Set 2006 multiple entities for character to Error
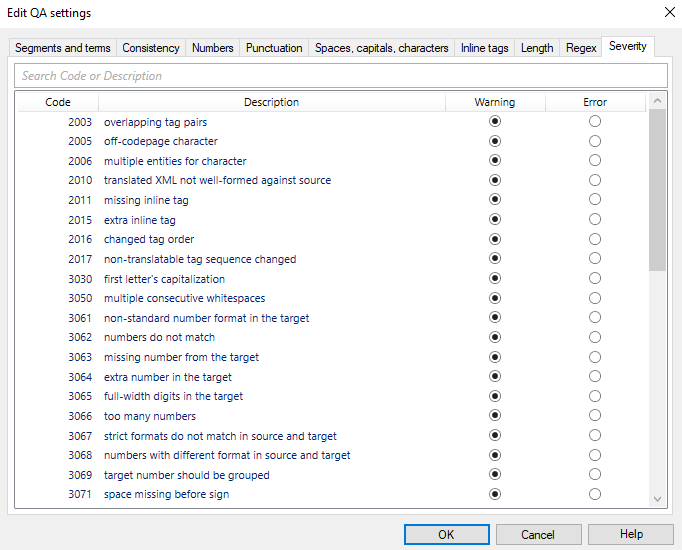Viewport: 682px width, 550px height. [595, 160]
